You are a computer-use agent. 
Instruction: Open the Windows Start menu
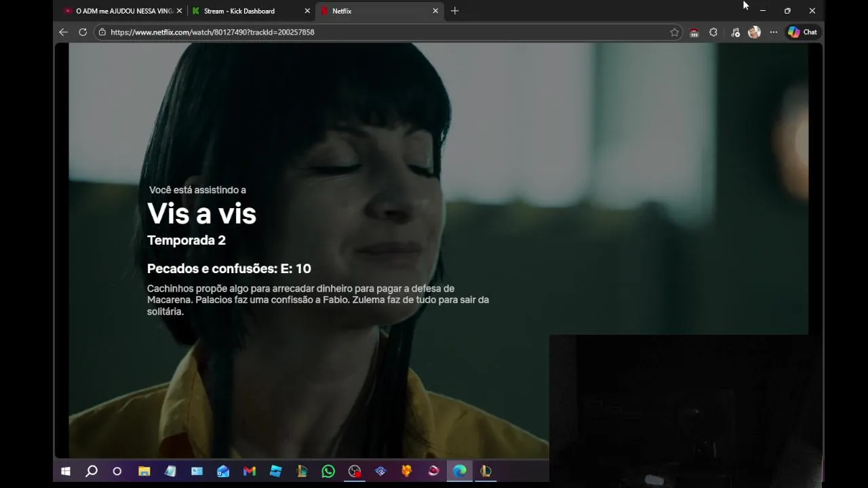click(x=66, y=471)
